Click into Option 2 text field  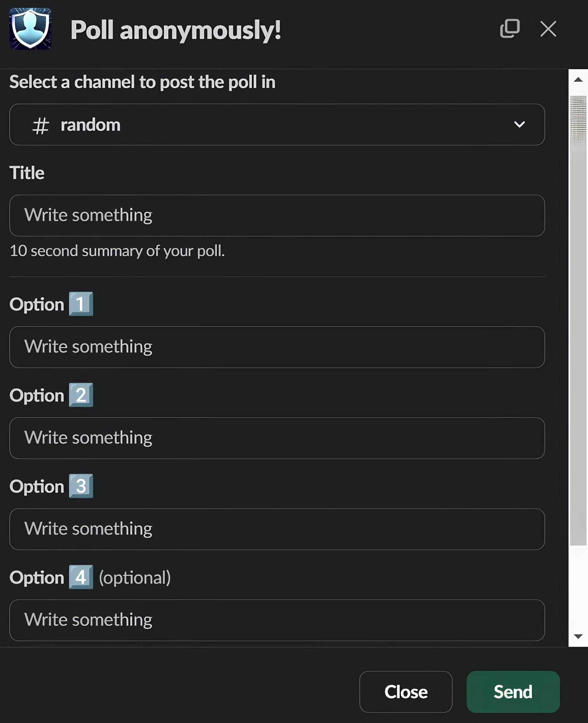pos(277,438)
